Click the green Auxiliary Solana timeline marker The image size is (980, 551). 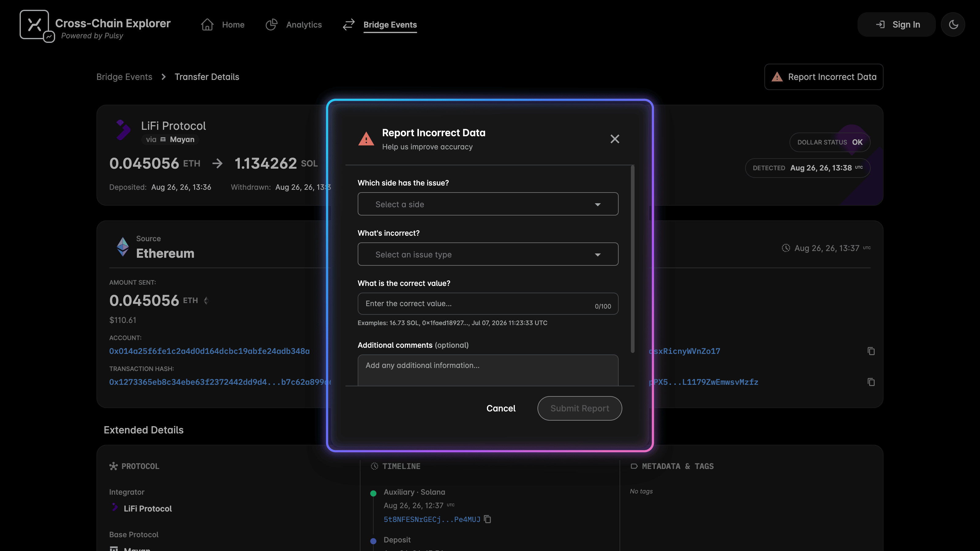click(373, 493)
